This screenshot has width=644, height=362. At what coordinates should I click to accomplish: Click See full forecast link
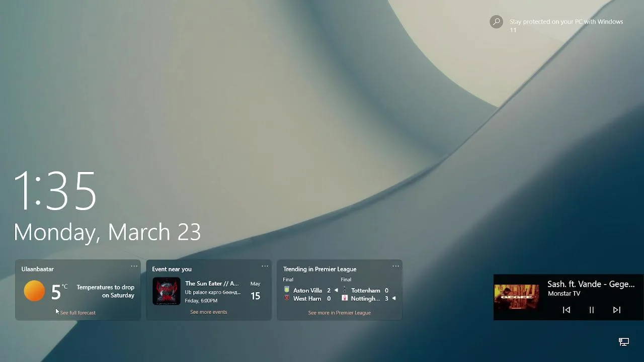pyautogui.click(x=77, y=313)
